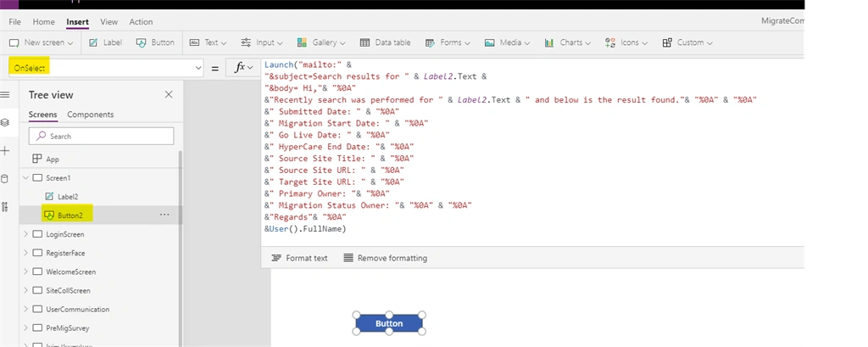868x347 pixels.
Task: Select LoginScreen in the tree
Action: point(64,234)
